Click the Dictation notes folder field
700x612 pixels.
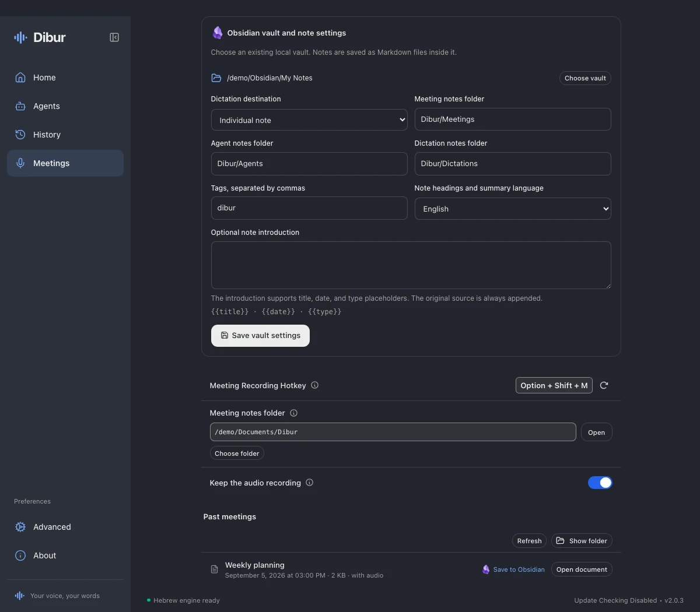click(513, 164)
